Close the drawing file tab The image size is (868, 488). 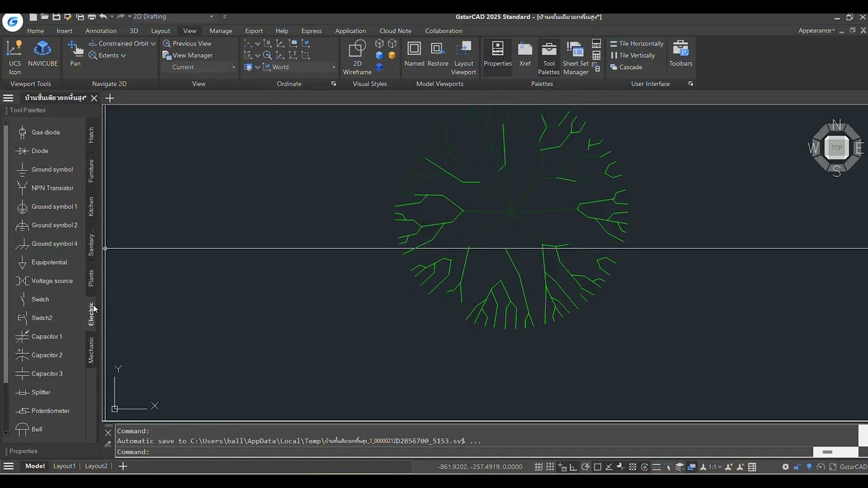coord(94,98)
